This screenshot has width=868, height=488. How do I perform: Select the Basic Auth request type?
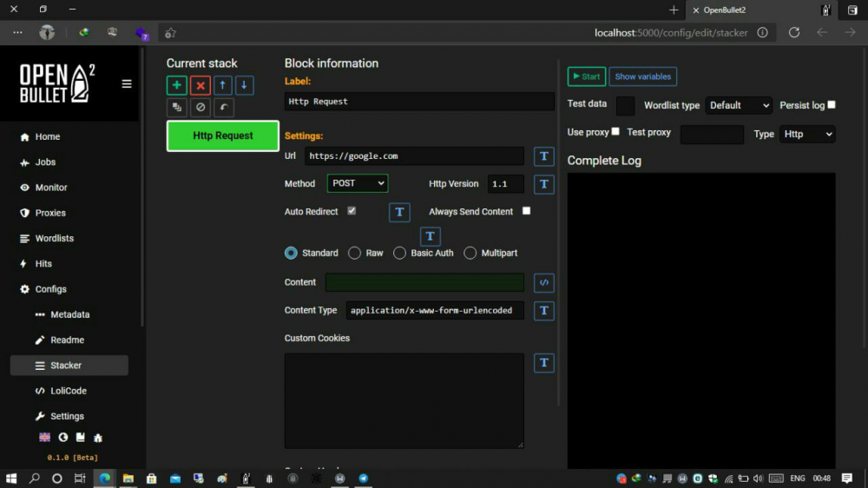pos(399,254)
